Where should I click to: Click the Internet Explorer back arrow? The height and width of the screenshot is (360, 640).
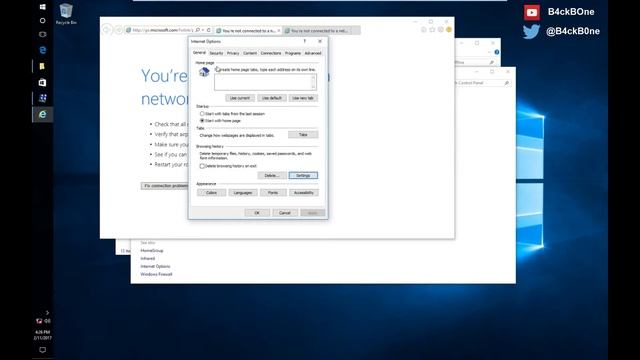[107, 30]
